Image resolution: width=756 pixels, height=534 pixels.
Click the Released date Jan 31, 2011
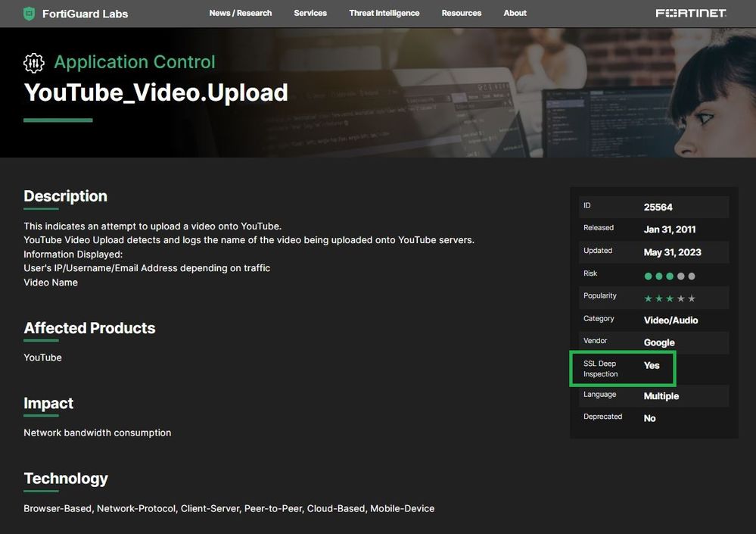coord(670,230)
